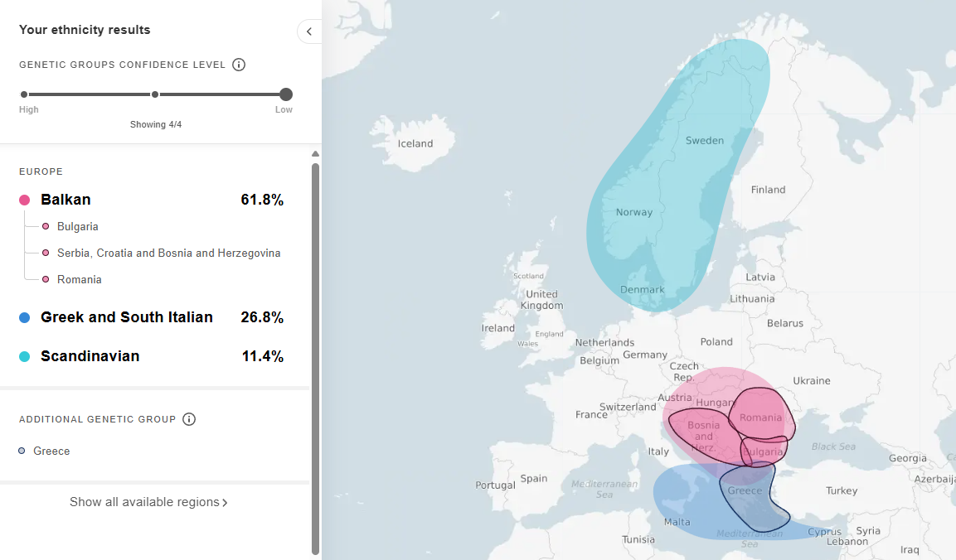
Task: Click the blue Greek and South Italian dot
Action: coord(24,317)
